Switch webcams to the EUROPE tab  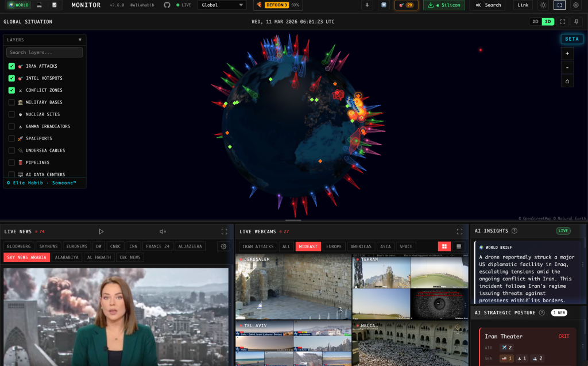[334, 246]
